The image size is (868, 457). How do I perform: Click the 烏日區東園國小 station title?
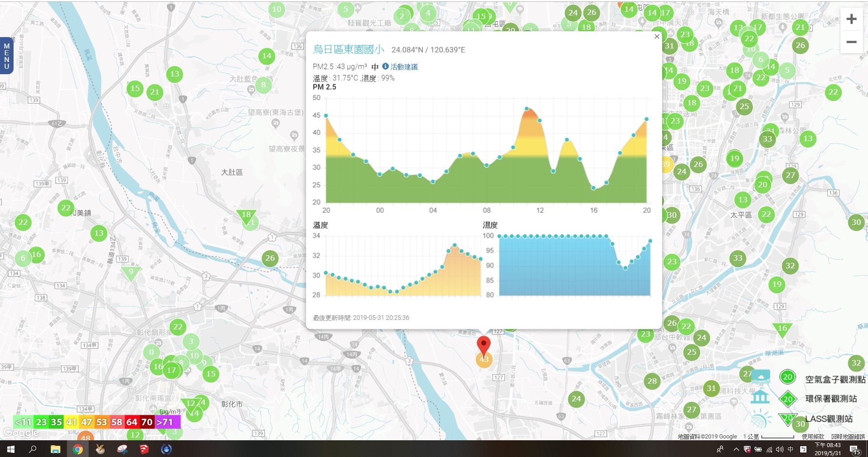tap(348, 49)
